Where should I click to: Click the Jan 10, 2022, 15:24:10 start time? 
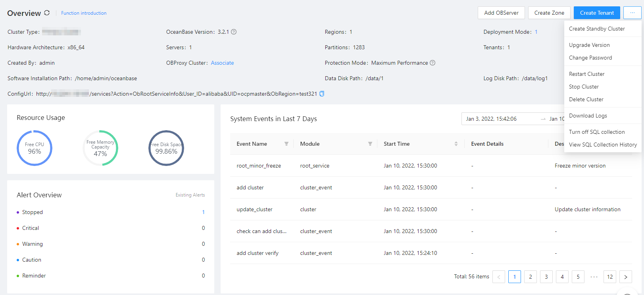410,253
